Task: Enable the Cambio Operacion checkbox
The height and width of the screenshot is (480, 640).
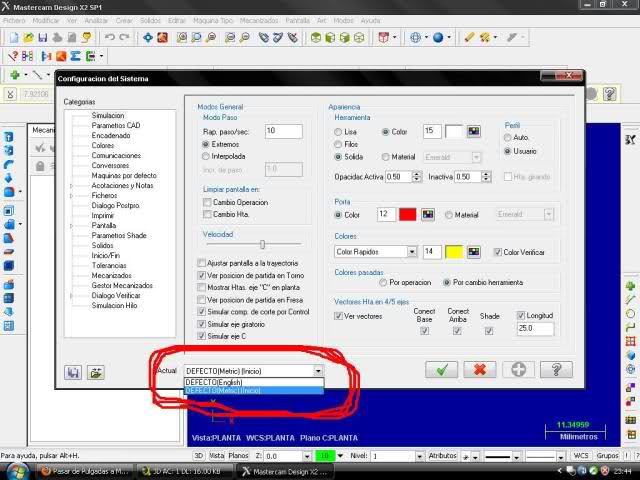Action: coord(207,202)
